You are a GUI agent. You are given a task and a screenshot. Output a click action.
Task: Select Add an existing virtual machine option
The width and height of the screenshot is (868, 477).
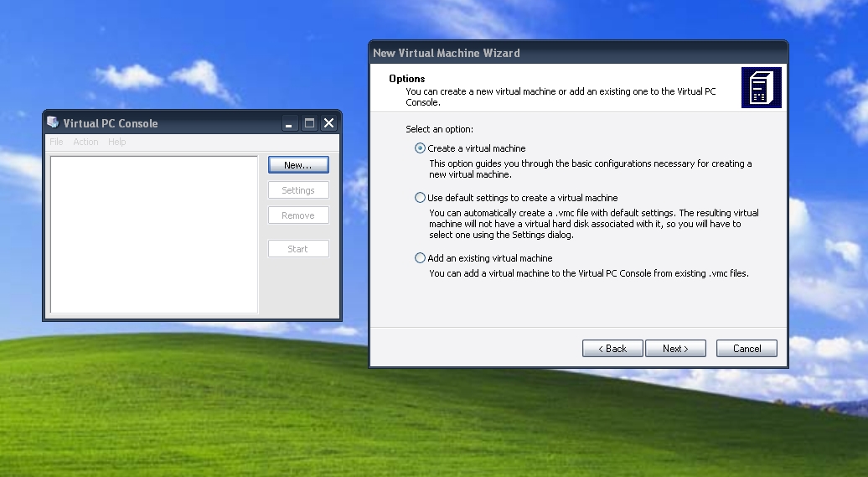[x=483, y=258]
